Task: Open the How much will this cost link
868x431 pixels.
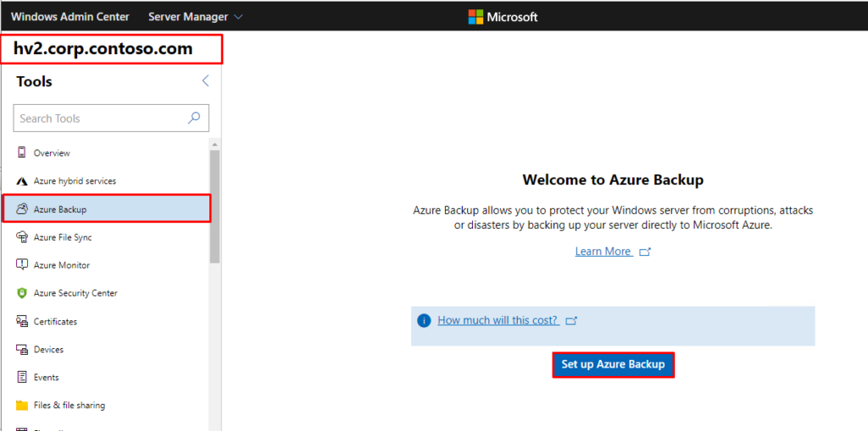Action: (498, 320)
